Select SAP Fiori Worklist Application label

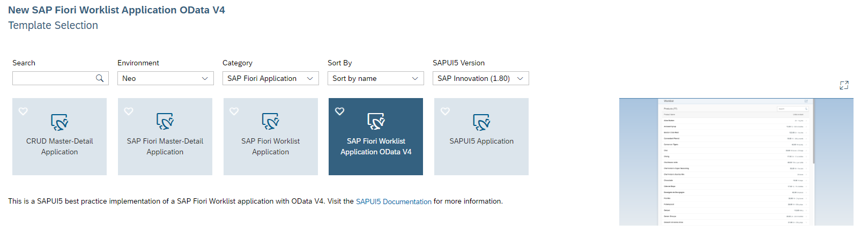click(271, 146)
